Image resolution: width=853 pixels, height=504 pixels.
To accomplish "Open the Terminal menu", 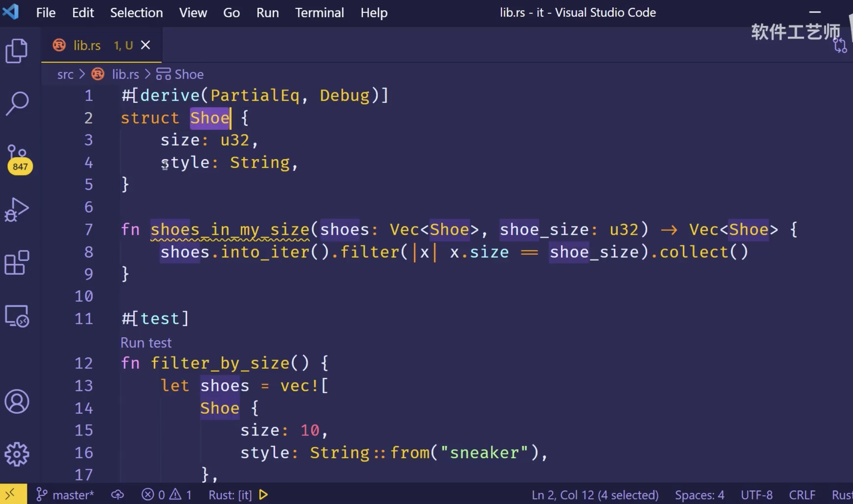I will [x=319, y=13].
